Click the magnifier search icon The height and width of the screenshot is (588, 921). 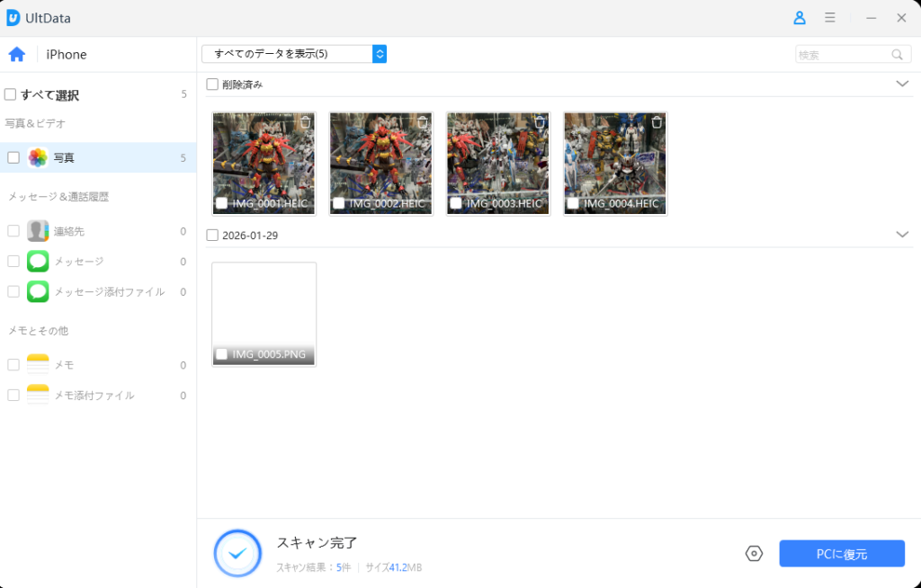897,55
